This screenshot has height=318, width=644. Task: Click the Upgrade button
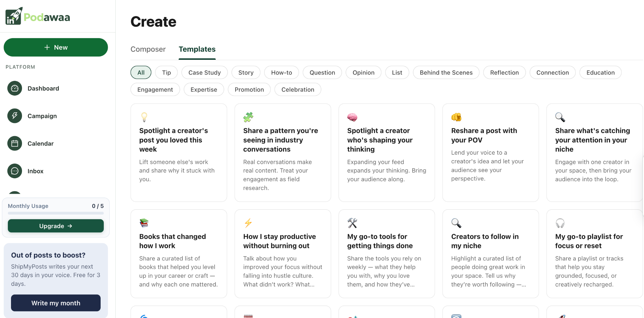click(56, 226)
